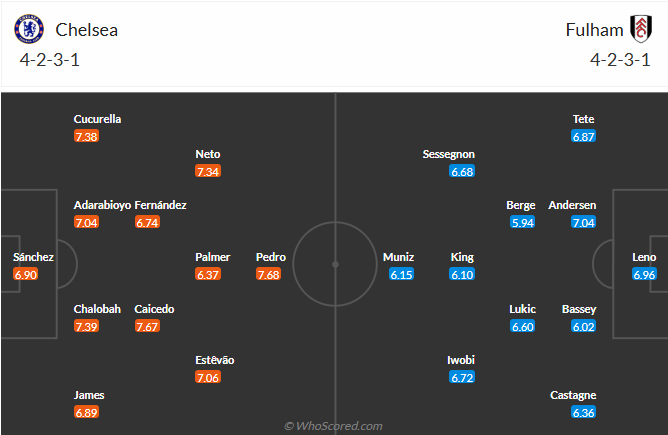Select Chelsea team name heading
The height and width of the screenshot is (435, 668).
pyautogui.click(x=87, y=30)
